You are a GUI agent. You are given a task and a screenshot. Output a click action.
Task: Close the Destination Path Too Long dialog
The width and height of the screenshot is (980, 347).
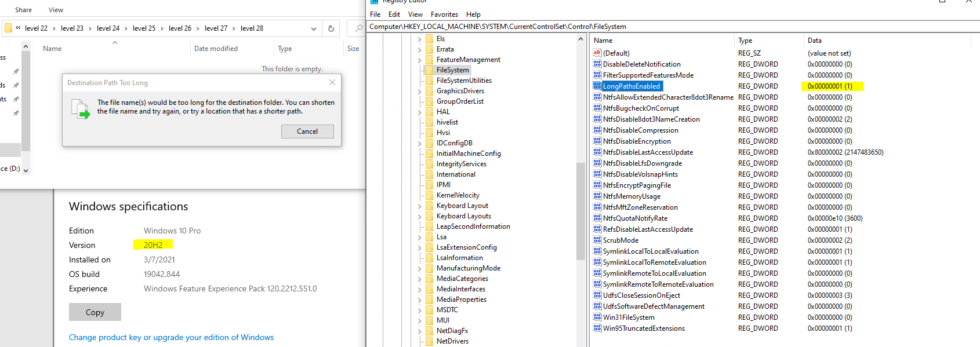coord(332,82)
